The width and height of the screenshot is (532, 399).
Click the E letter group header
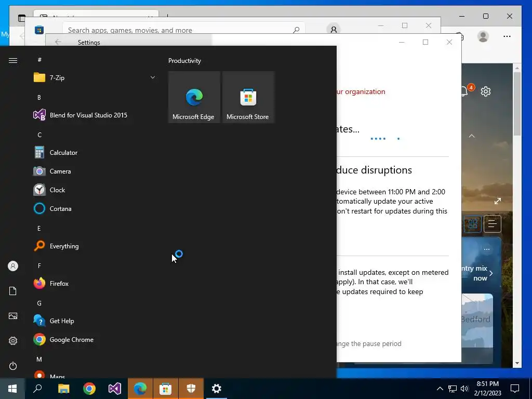39,229
